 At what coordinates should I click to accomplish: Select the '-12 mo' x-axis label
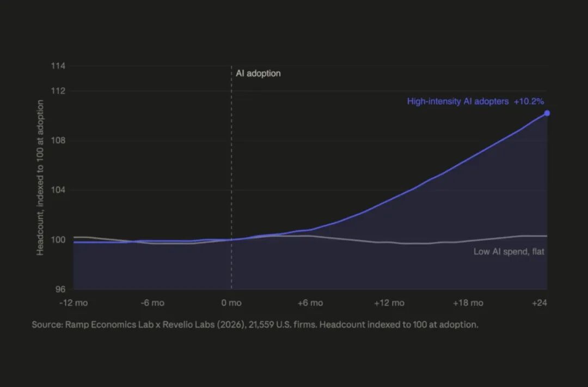73,303
